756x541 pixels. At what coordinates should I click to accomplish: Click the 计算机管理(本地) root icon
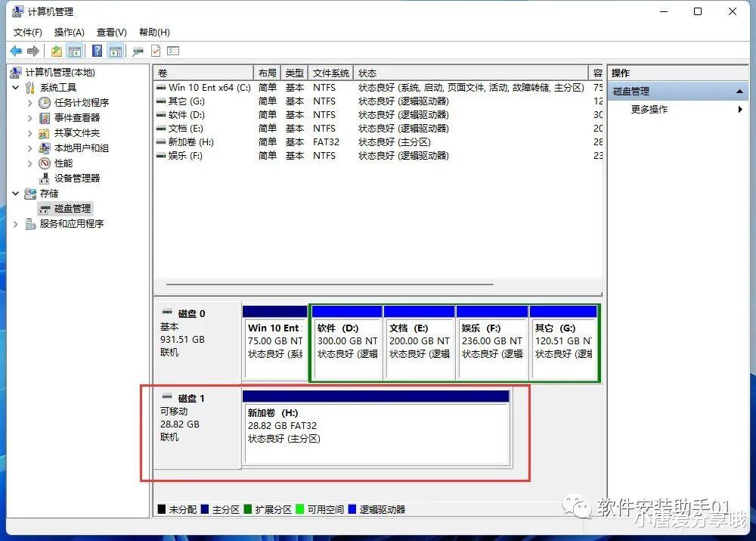[x=16, y=73]
